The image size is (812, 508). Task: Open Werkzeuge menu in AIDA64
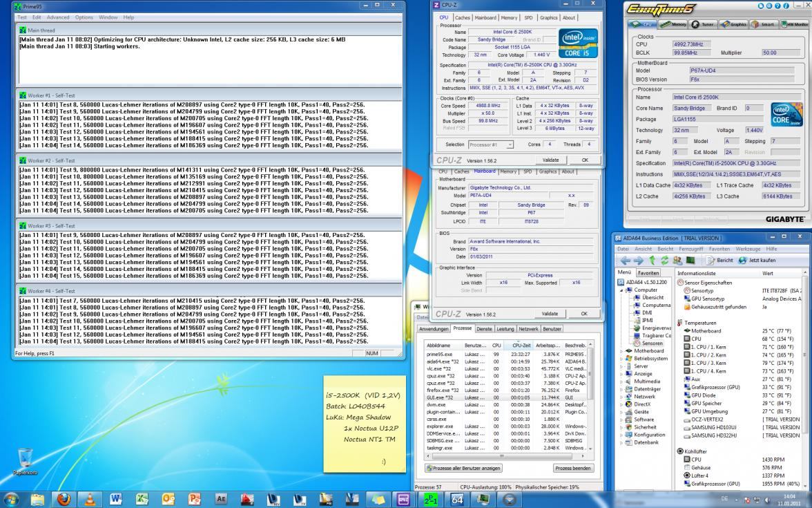click(748, 249)
